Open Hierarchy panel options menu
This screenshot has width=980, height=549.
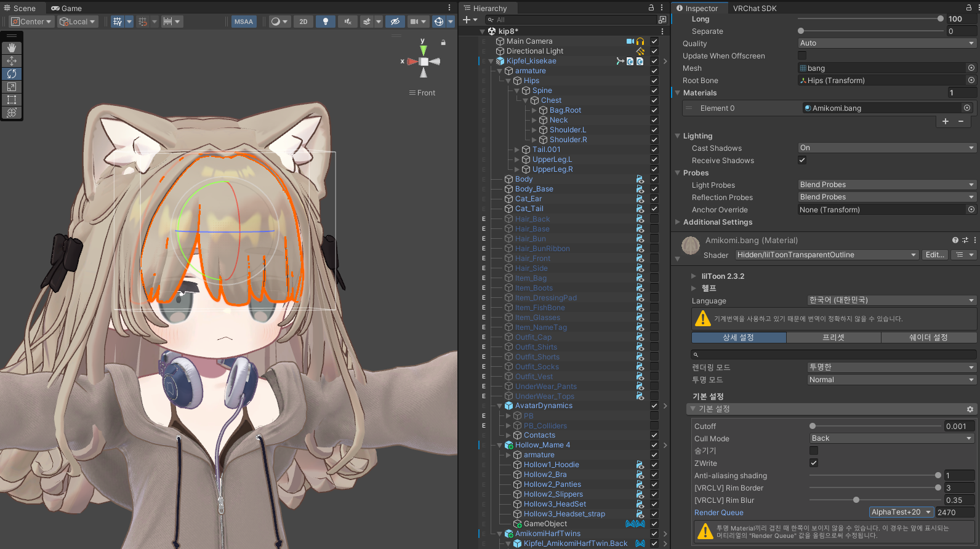tap(662, 8)
